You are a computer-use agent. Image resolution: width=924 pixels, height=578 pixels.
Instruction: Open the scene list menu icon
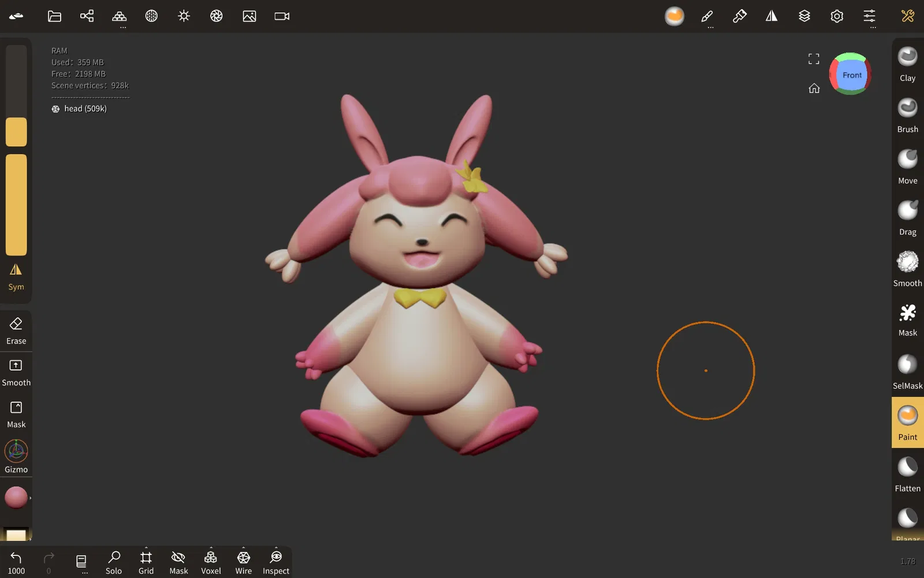click(81, 562)
